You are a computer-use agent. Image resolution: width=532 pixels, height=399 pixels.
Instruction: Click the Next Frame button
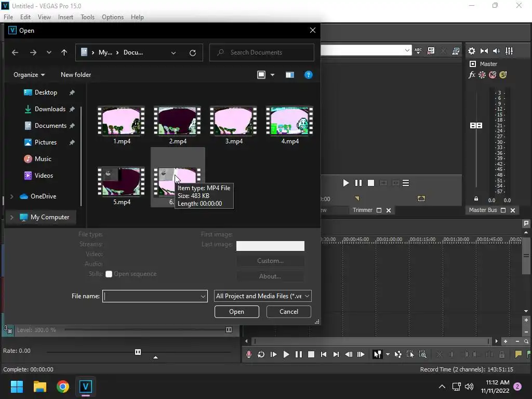pos(361,354)
